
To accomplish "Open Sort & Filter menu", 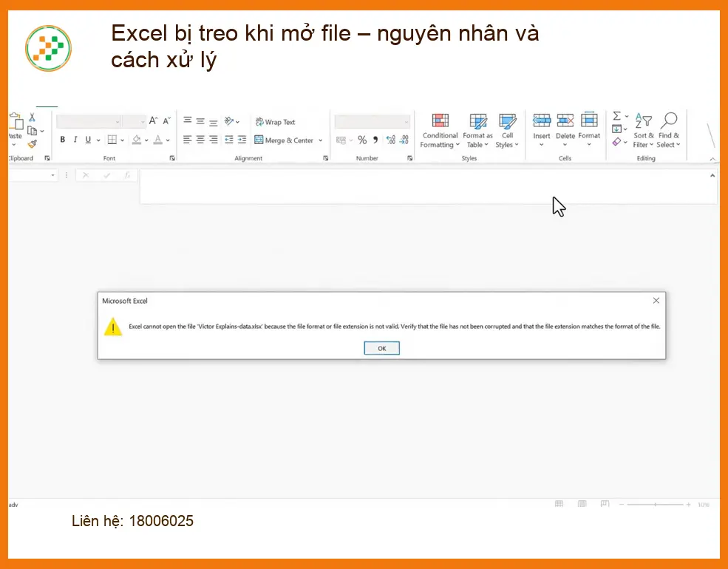I will click(644, 131).
